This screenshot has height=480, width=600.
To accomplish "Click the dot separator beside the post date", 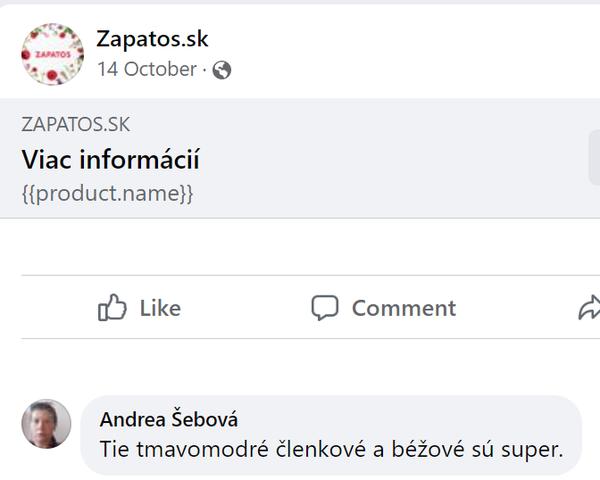I will [205, 70].
